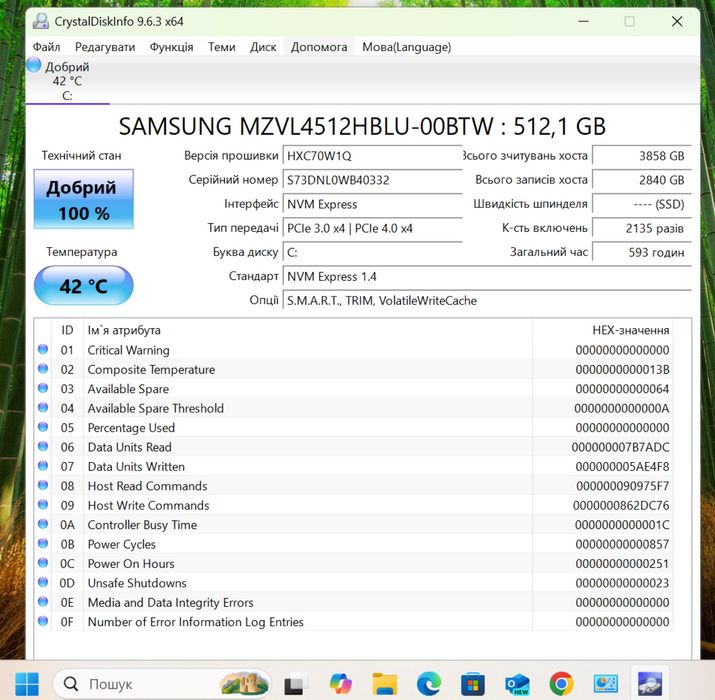Click the standard field NVM Express 1.4
The width and height of the screenshot is (715, 700).
487,277
